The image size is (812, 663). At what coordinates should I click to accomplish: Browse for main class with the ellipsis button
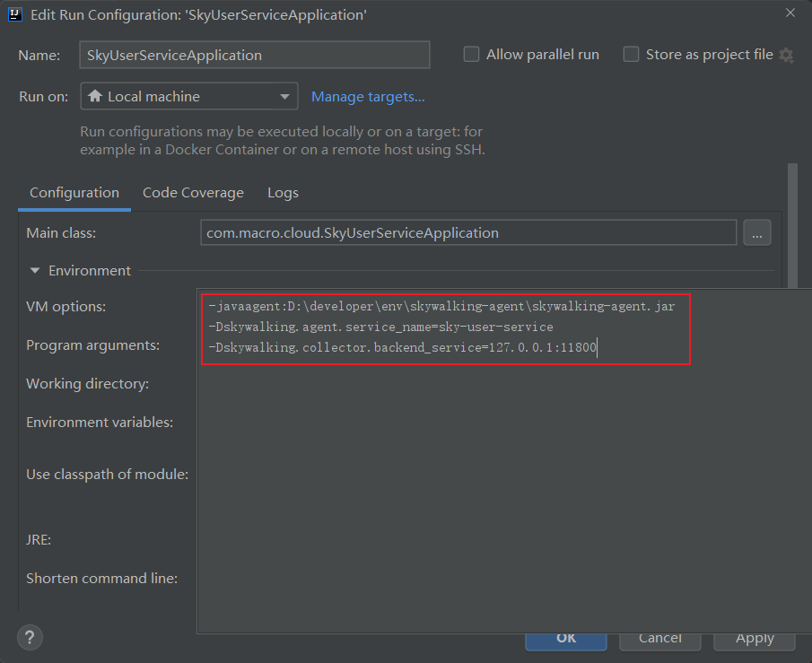point(756,233)
